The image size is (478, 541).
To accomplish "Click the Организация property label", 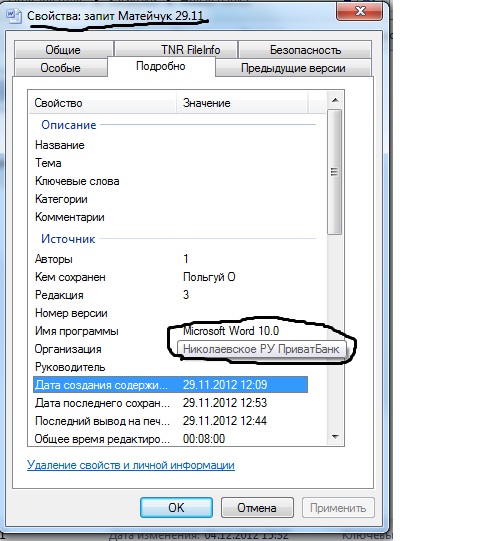I will click(68, 349).
